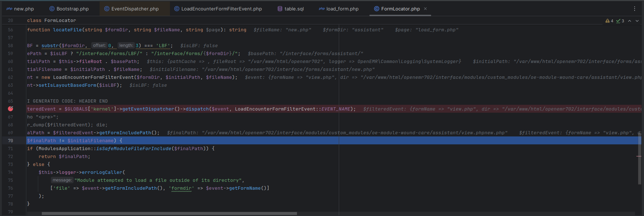Switch to the load_form.php tab
The height and width of the screenshot is (216, 644).
click(338, 9)
